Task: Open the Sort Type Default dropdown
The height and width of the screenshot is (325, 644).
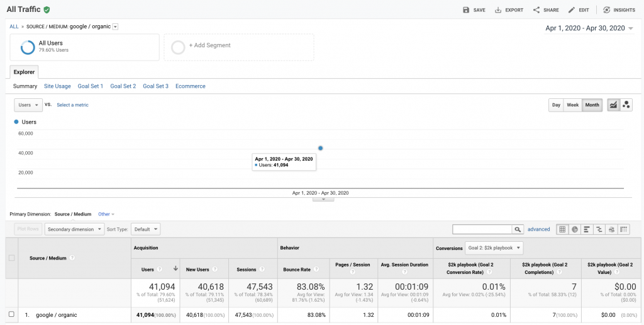Action: coord(145,229)
